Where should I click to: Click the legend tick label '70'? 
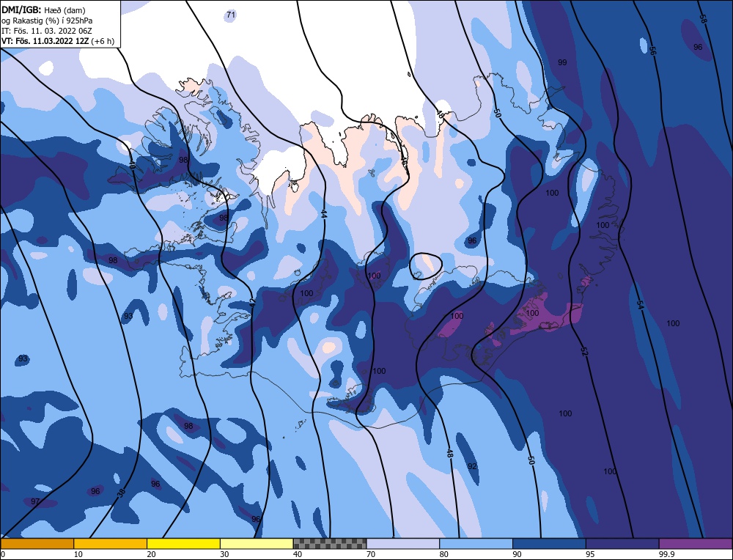(x=371, y=555)
